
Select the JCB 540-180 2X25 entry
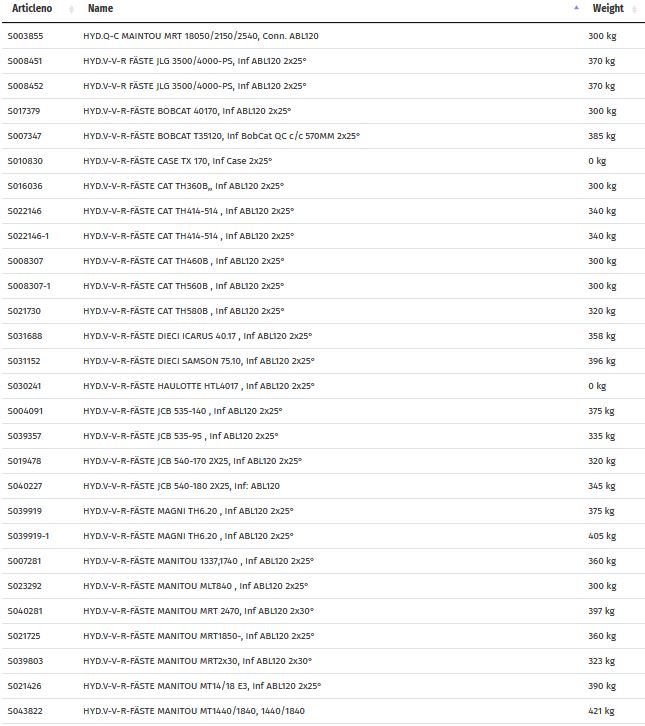pyautogui.click(x=181, y=486)
